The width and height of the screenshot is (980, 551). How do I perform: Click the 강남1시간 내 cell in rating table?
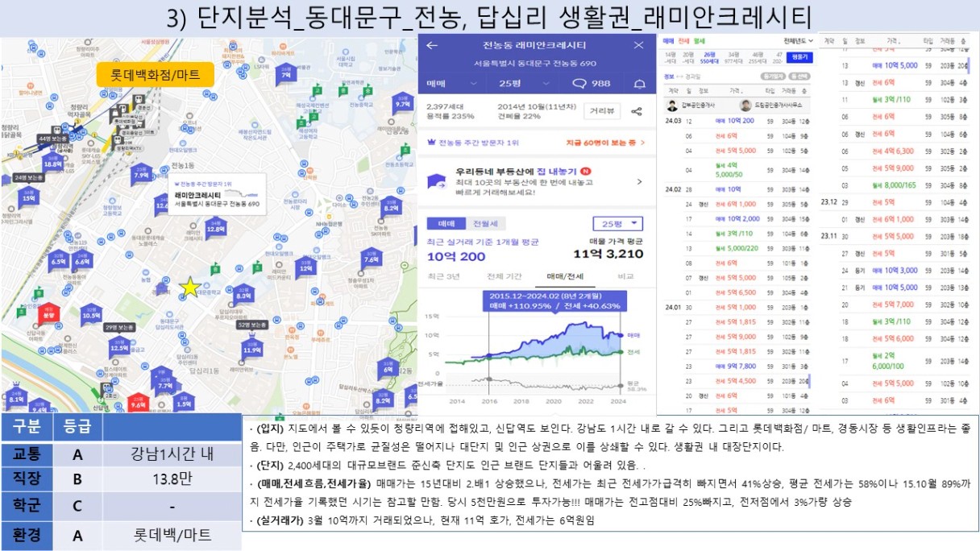172,454
